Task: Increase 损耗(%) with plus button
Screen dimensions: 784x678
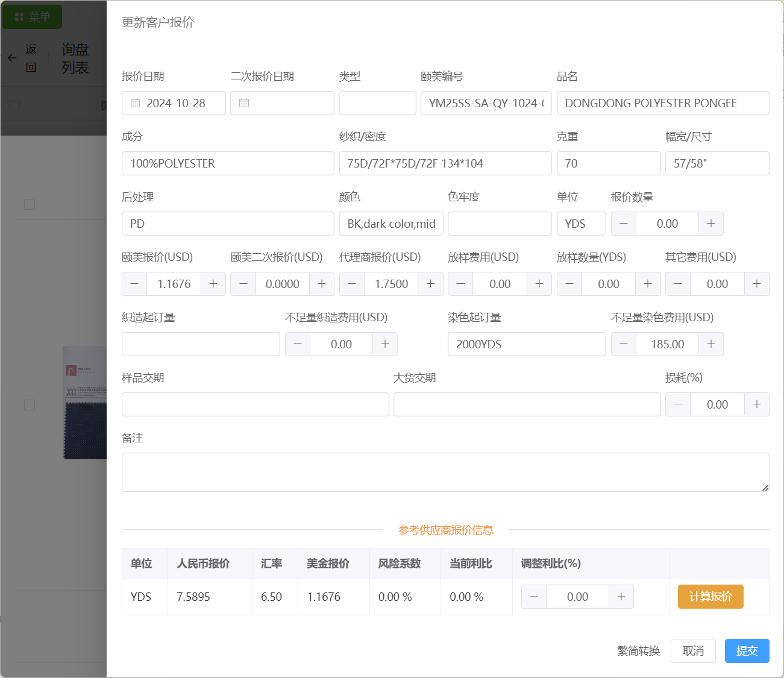Action: click(x=757, y=404)
